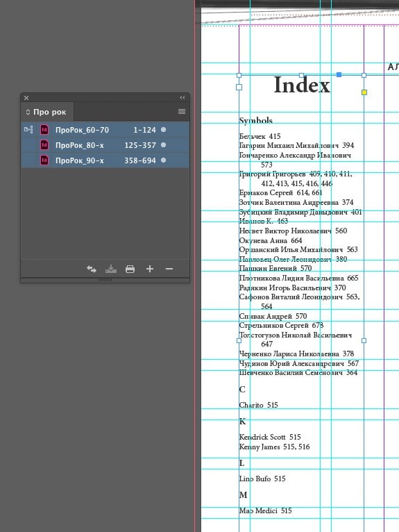Click the Symbols section heading
Screen dimensions: 399x532
[x=256, y=120]
